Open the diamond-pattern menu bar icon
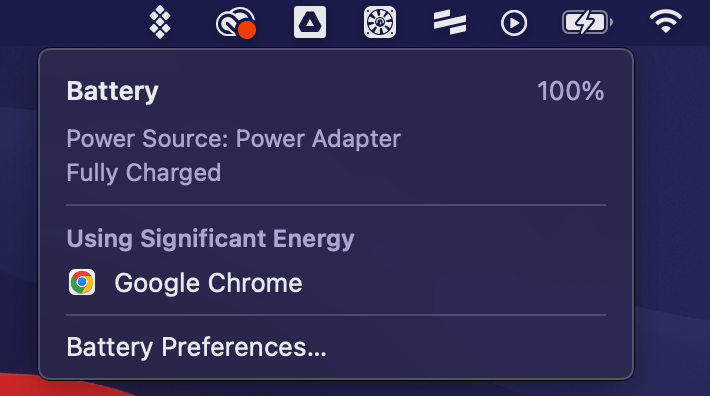This screenshot has height=396, width=710. pyautogui.click(x=160, y=22)
